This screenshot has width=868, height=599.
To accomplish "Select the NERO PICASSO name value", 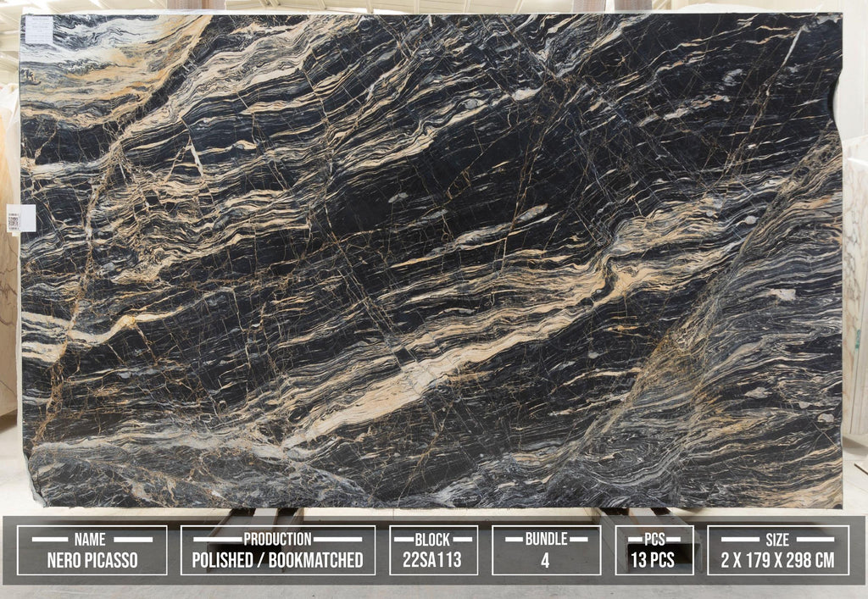I will pos(92,560).
